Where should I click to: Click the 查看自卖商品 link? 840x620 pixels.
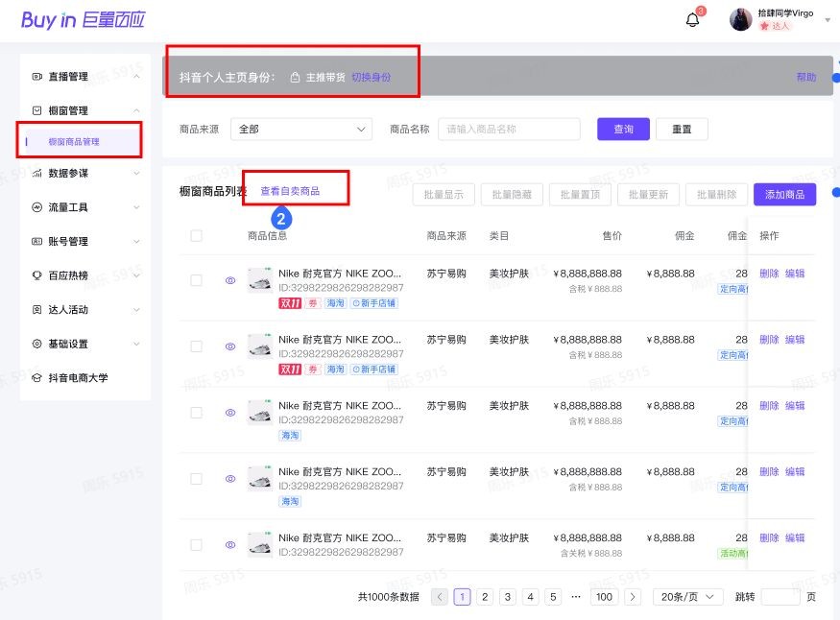pos(290,191)
